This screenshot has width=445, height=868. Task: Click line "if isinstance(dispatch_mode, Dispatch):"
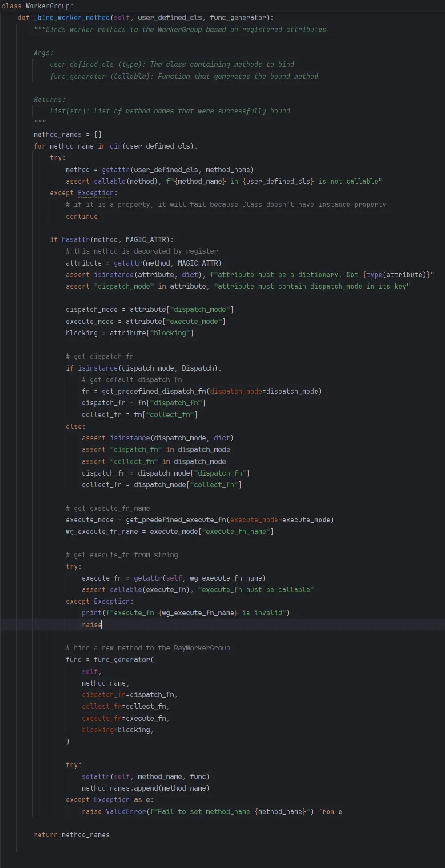tap(144, 368)
